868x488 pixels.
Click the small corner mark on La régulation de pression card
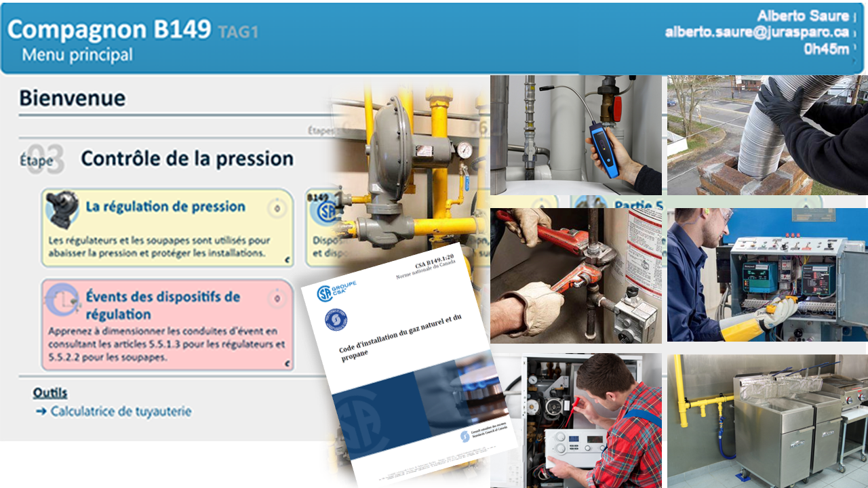point(286,259)
